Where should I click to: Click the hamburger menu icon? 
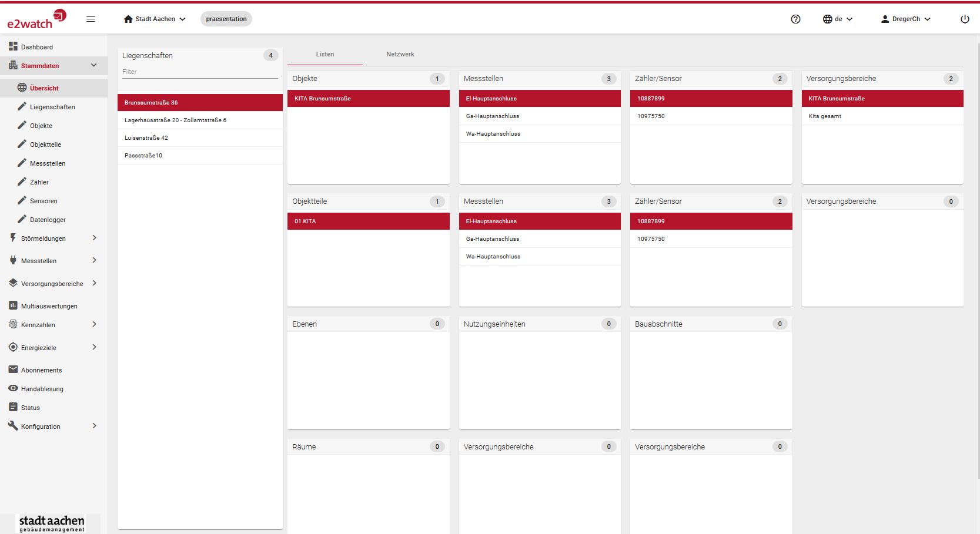[91, 19]
